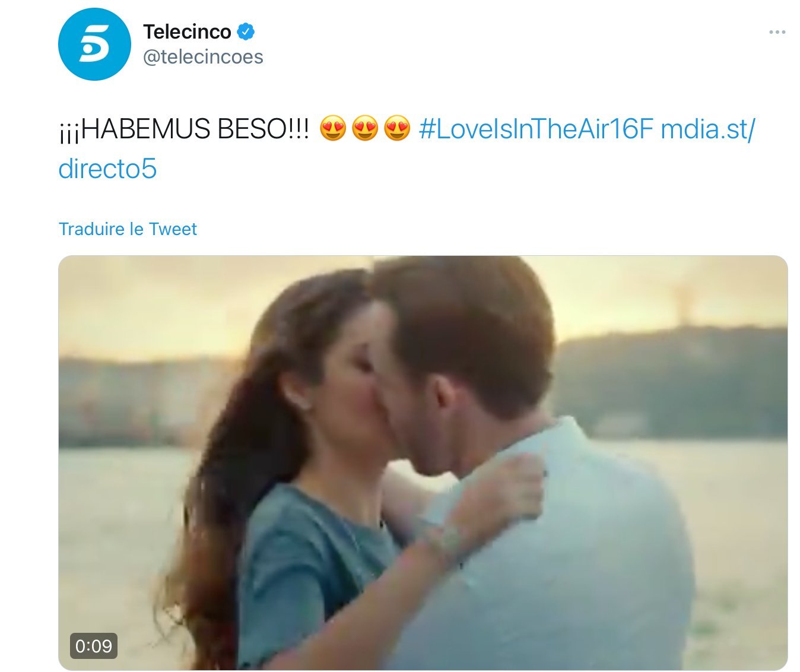Click the first heart-eyes emoji
Image resolution: width=800 pixels, height=672 pixels.
[x=333, y=129]
